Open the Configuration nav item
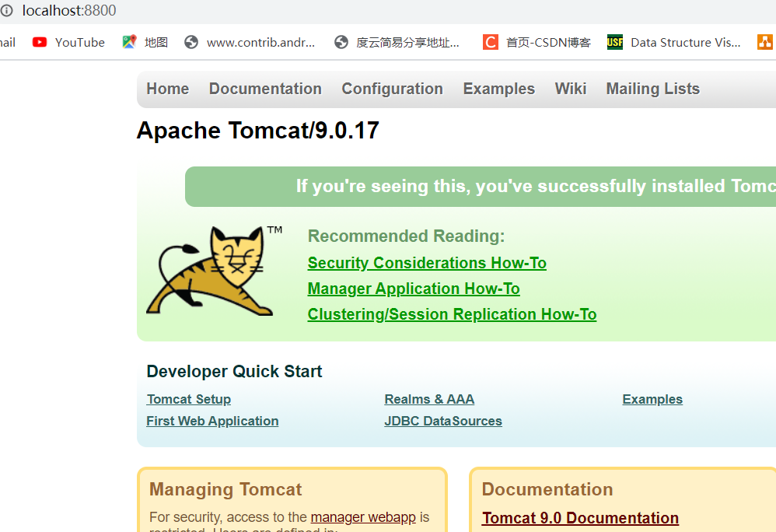This screenshot has width=776, height=532. [393, 89]
